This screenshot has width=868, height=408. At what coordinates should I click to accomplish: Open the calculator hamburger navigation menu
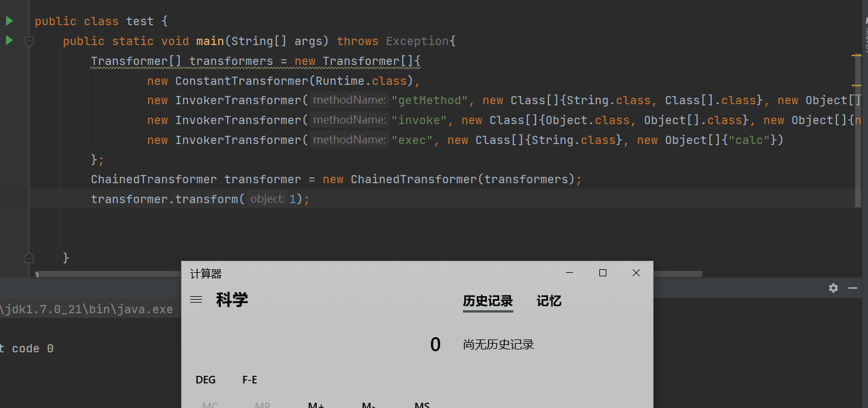point(196,300)
